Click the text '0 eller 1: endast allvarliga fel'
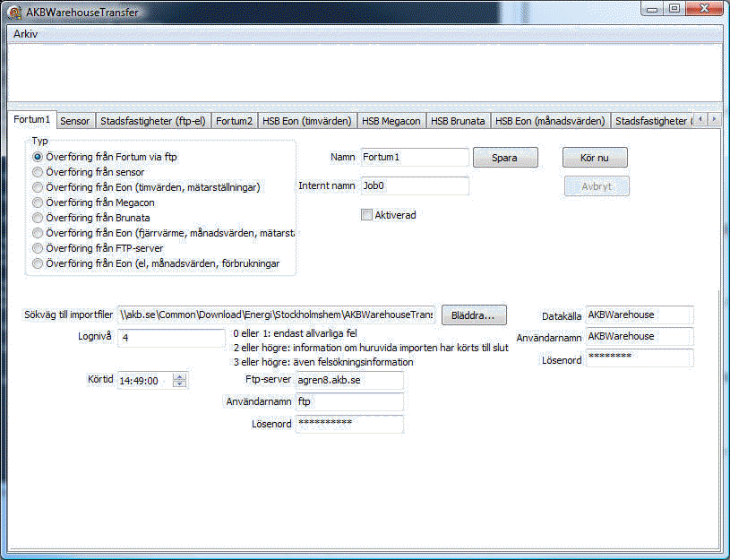Image resolution: width=730 pixels, height=560 pixels. 296,333
